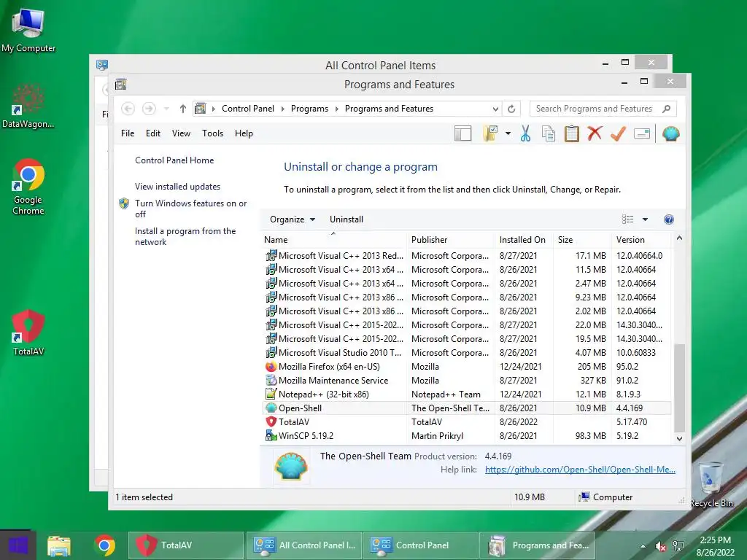Viewport: 747px width, 560px height.
Task: Open Chrome from the taskbar
Action: click(x=105, y=545)
